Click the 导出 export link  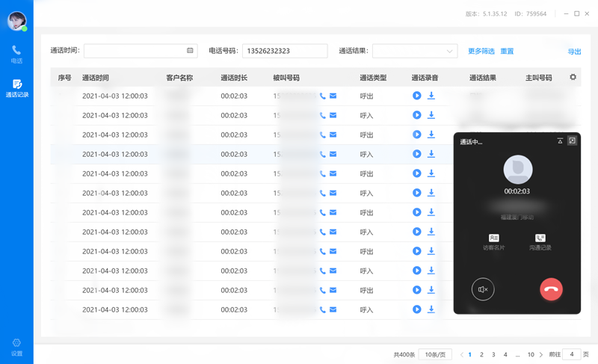click(x=574, y=52)
